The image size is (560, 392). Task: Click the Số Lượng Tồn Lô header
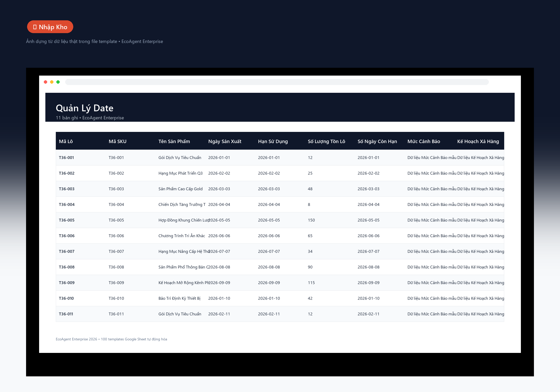326,141
